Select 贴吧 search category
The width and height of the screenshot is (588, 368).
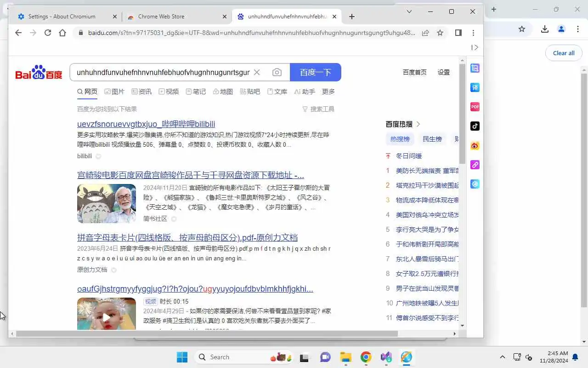250,92
